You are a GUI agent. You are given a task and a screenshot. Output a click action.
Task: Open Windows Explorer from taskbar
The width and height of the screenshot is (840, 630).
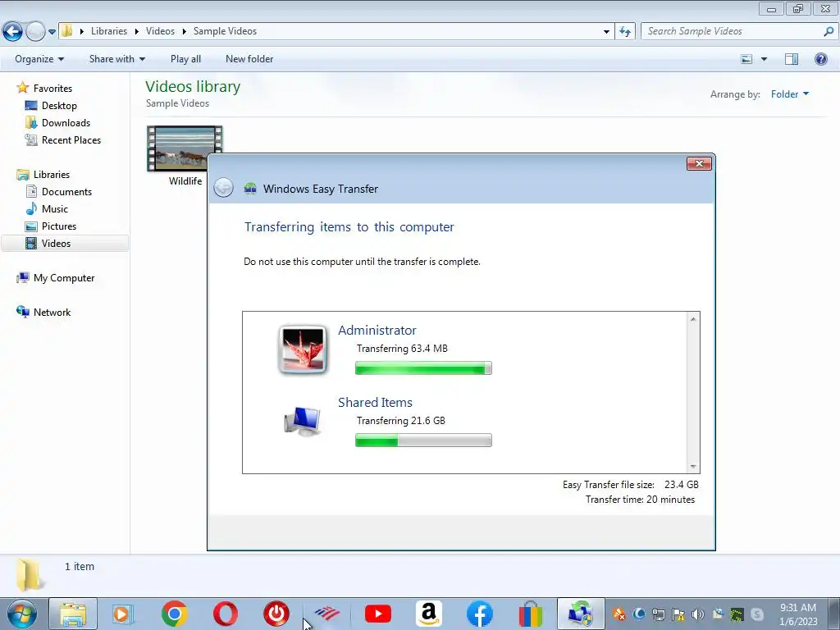click(73, 614)
